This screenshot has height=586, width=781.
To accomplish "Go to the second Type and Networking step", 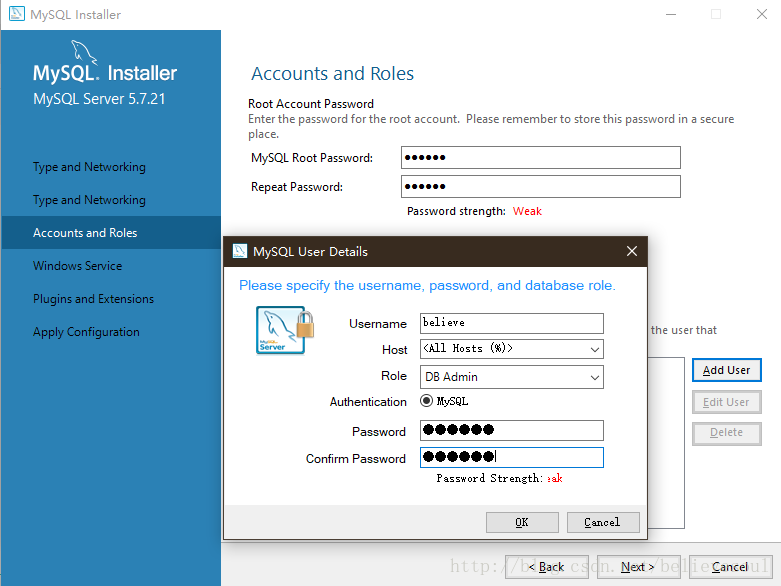I will coord(89,200).
